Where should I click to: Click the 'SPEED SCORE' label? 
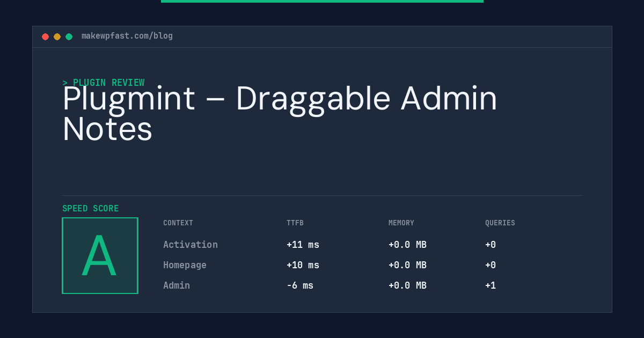(x=91, y=209)
